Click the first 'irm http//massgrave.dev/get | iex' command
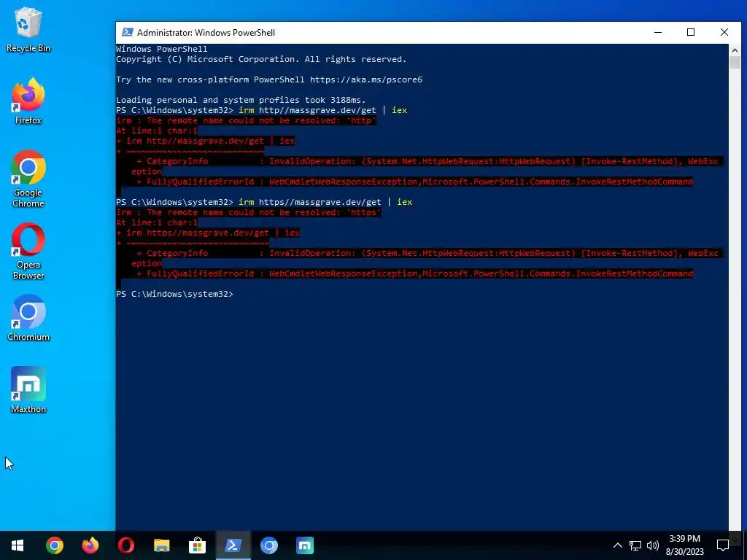 pyautogui.click(x=323, y=110)
